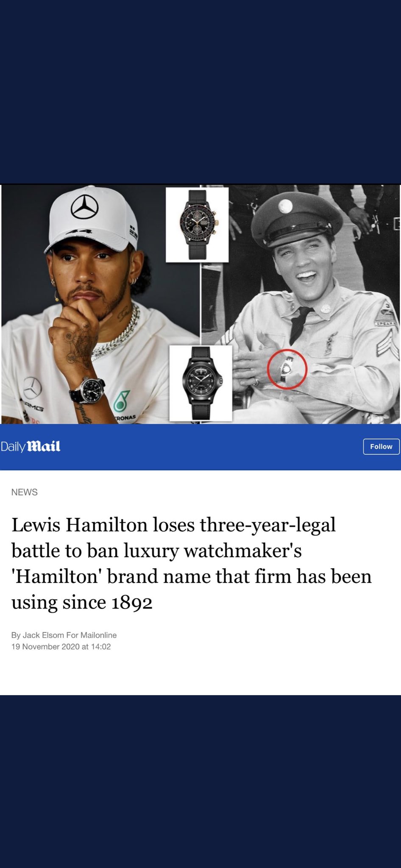Image resolution: width=401 pixels, height=868 pixels.
Task: Click the 19 November 2020 timestamp
Action: [61, 646]
